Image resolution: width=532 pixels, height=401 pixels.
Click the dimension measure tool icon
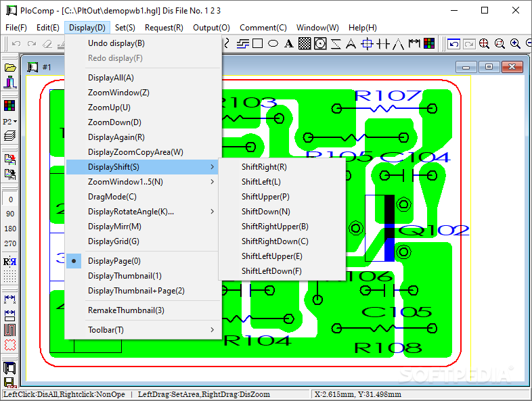[414, 43]
